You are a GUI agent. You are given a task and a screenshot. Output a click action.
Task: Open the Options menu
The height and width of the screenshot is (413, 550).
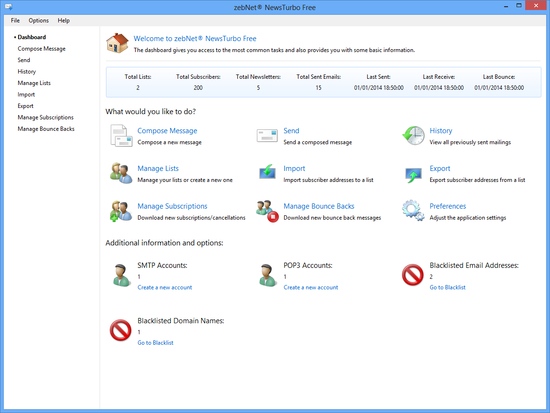click(39, 20)
